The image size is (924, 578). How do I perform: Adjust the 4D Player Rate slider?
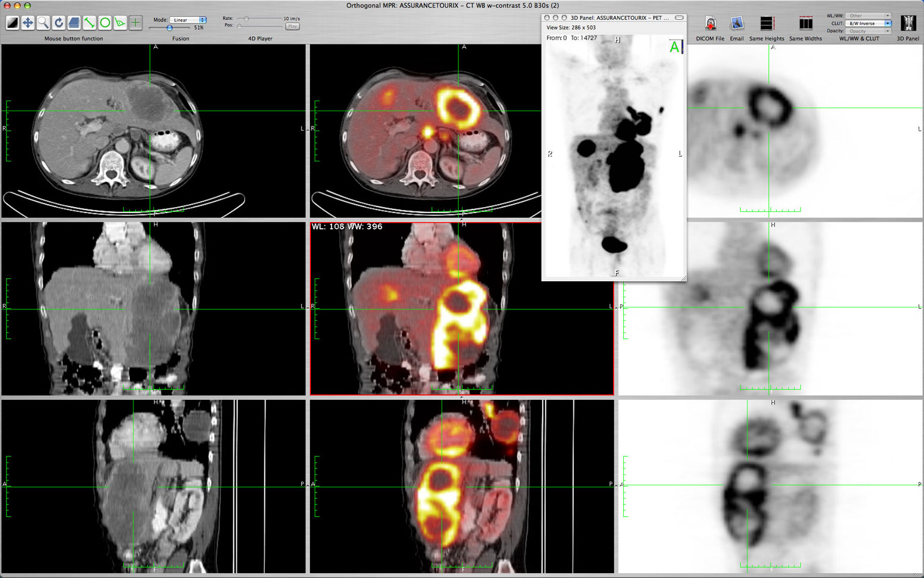tap(259, 19)
